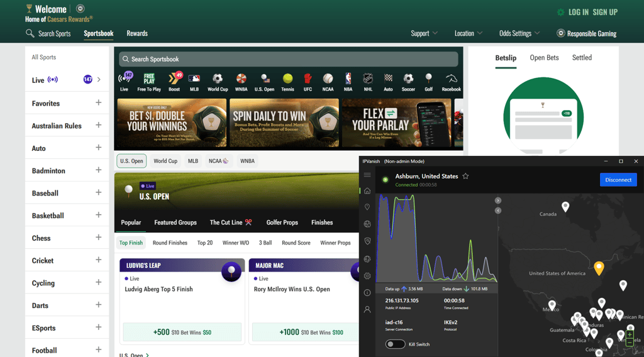Switch to Settled bets tab
The width and height of the screenshot is (644, 357).
tap(582, 57)
